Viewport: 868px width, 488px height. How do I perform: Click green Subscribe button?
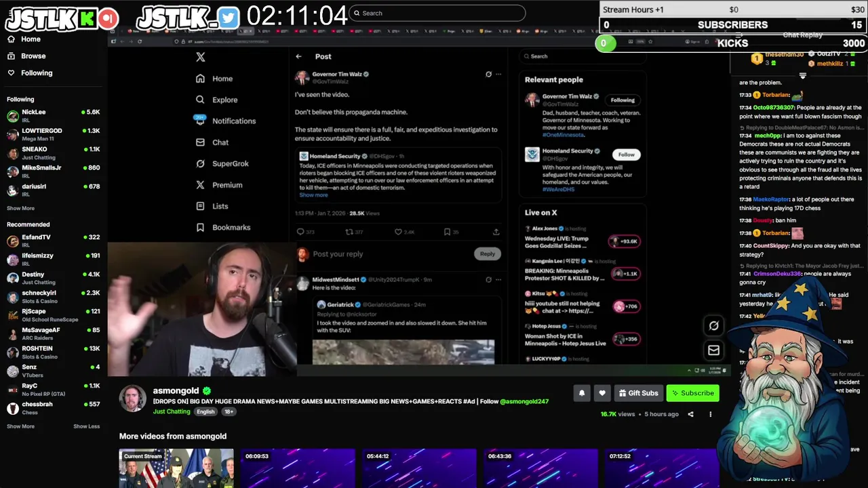pos(692,393)
